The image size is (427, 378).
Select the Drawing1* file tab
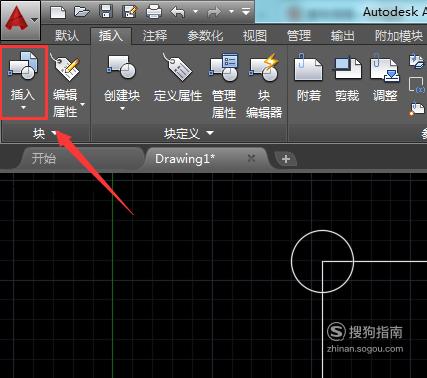pyautogui.click(x=185, y=159)
